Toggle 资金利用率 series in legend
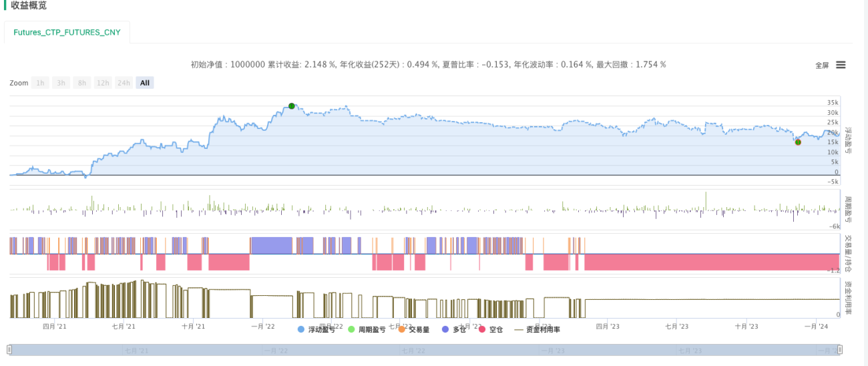Screen dimensions: 868x366 537,329
